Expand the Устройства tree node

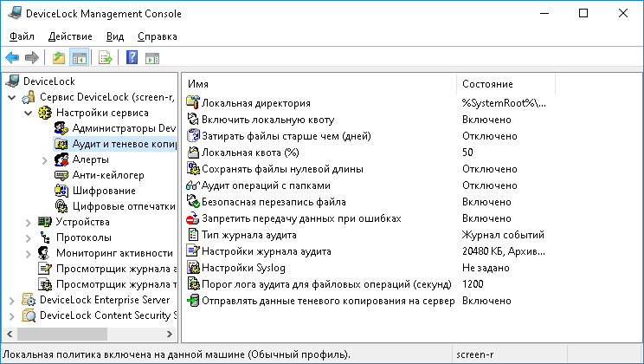click(29, 222)
